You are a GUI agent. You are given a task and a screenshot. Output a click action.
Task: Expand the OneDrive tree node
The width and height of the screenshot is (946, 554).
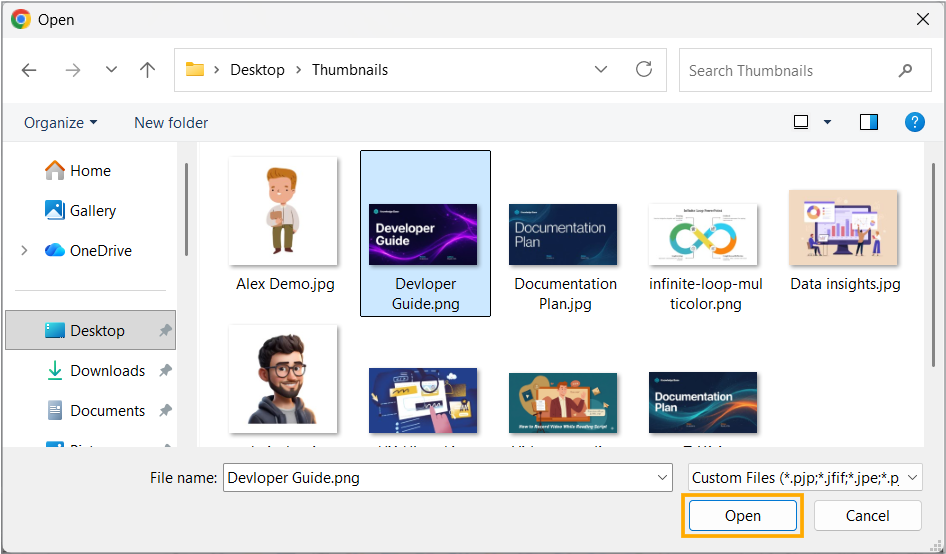pos(24,250)
